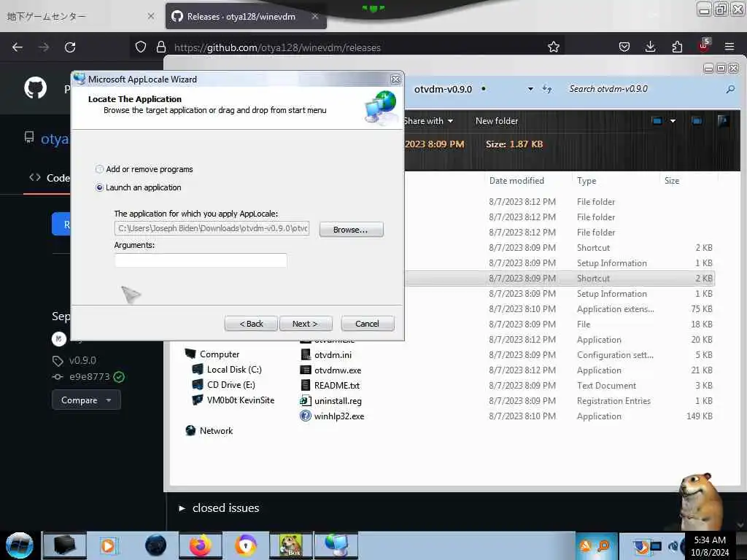Select Network in the Explorer navigation pane

(216, 430)
